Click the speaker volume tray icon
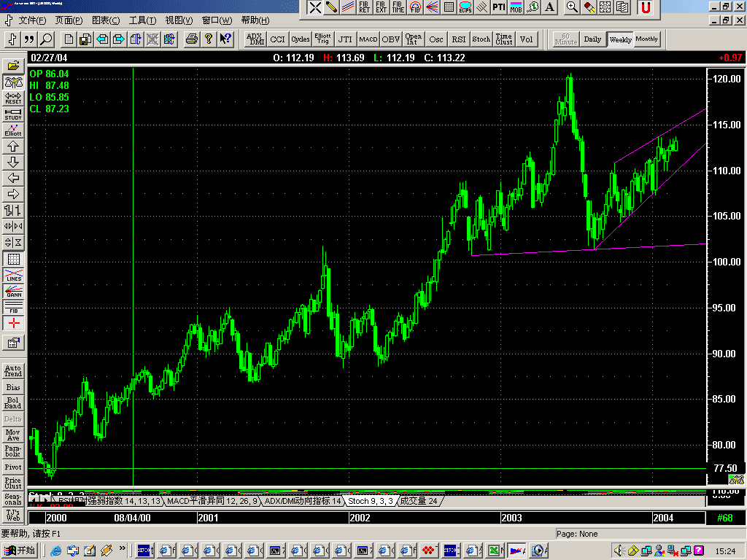 (x=619, y=551)
